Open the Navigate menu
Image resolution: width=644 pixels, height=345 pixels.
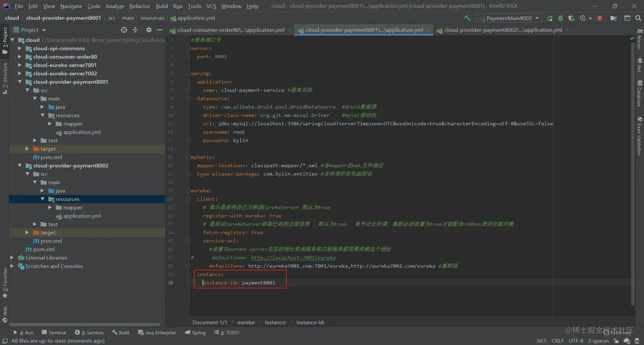coord(71,6)
